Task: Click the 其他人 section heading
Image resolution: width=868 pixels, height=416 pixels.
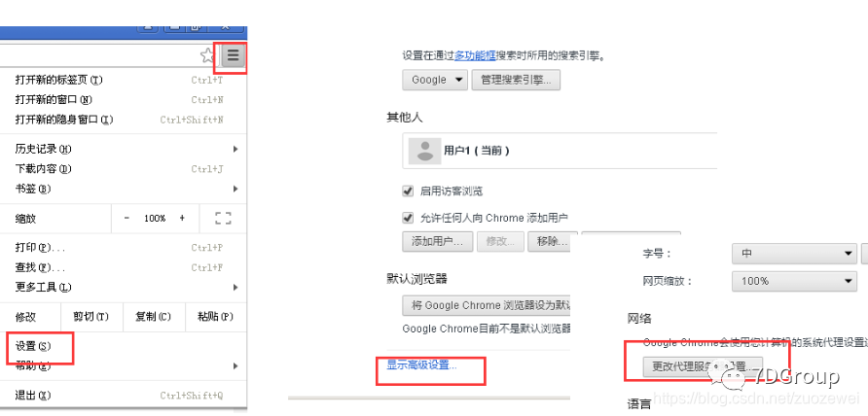Action: pos(404,118)
